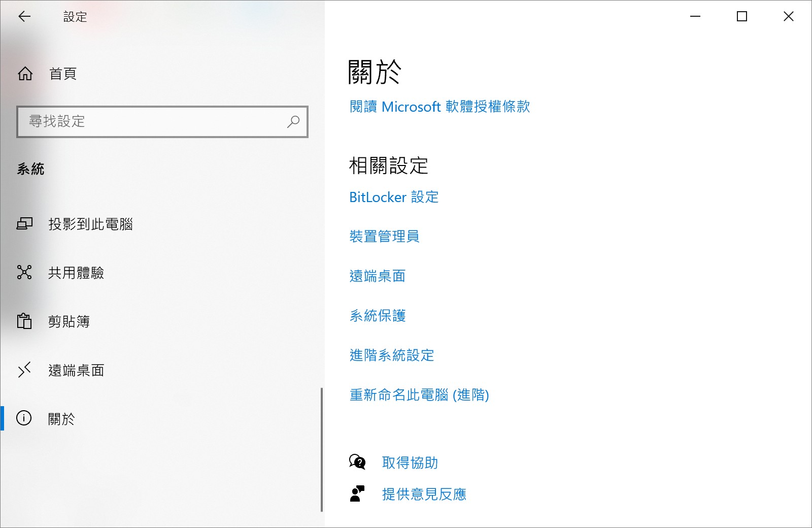Select 遠端桌面 in the left sidebar
The height and width of the screenshot is (528, 812).
click(x=162, y=370)
